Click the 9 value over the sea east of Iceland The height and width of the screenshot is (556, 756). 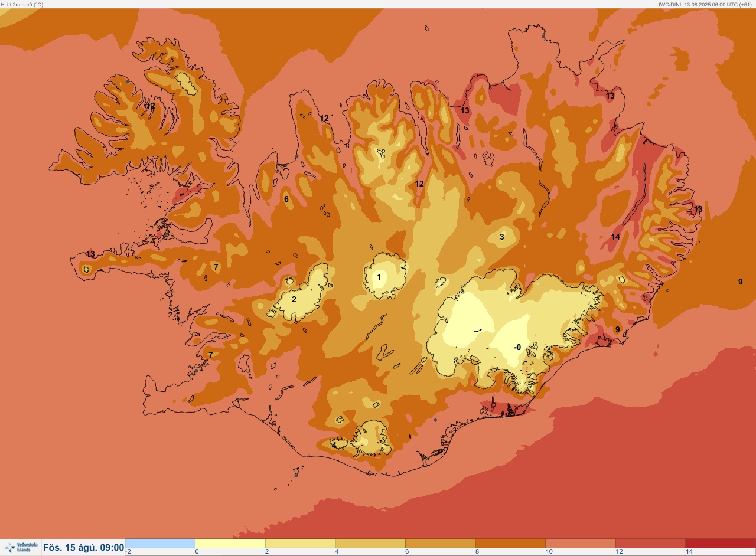740,282
